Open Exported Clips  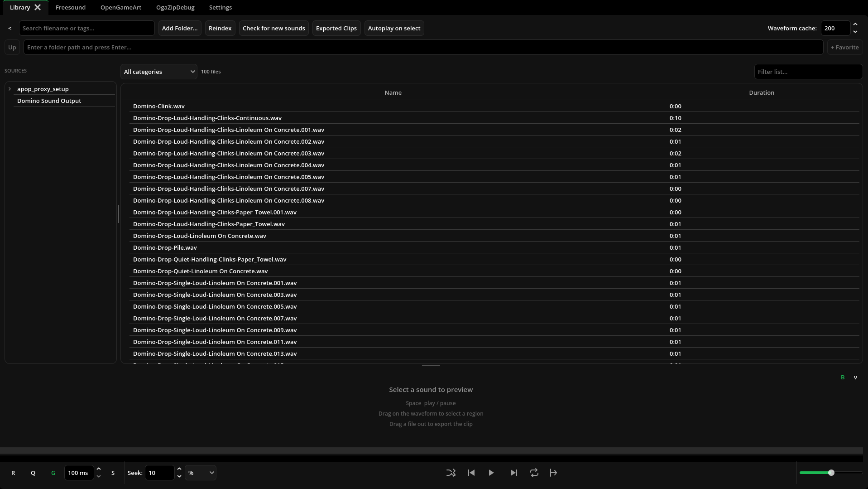point(336,28)
